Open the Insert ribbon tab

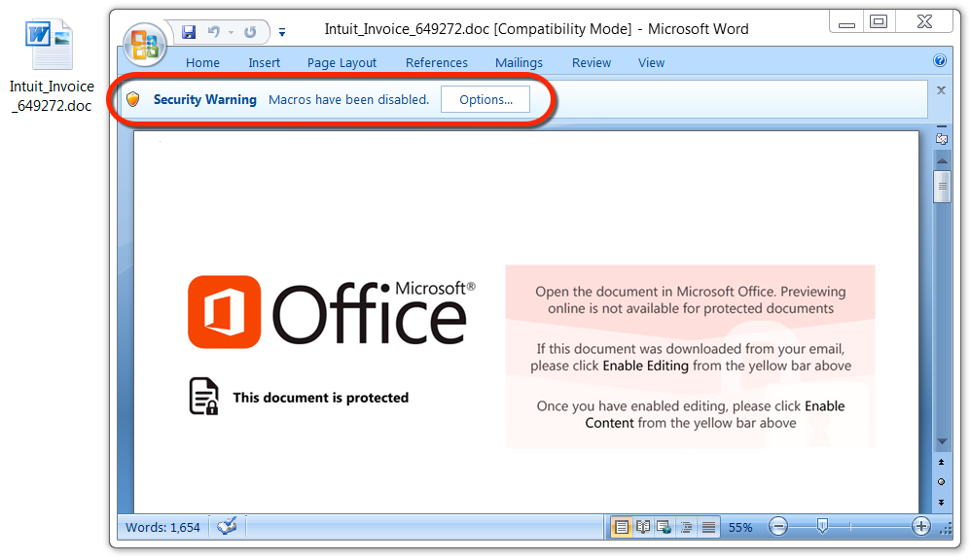(265, 62)
